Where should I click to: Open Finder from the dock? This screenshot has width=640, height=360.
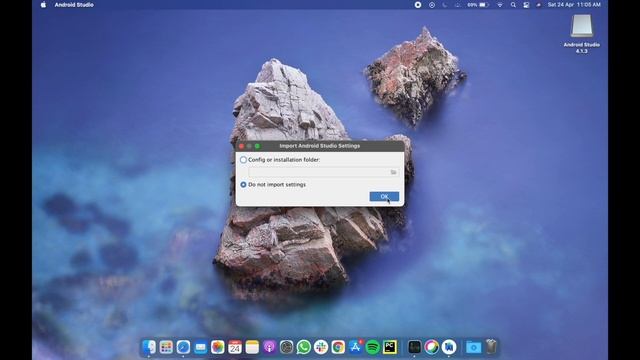click(149, 347)
